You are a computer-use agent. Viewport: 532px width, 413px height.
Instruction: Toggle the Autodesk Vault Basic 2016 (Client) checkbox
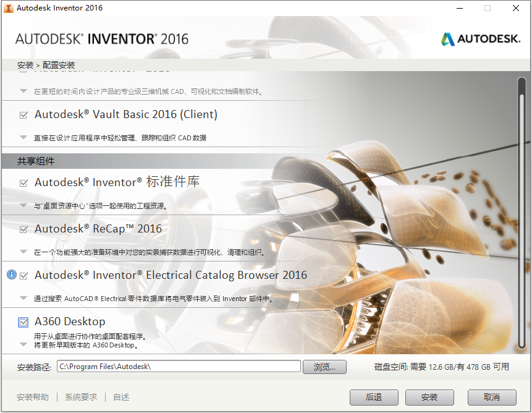(x=23, y=115)
